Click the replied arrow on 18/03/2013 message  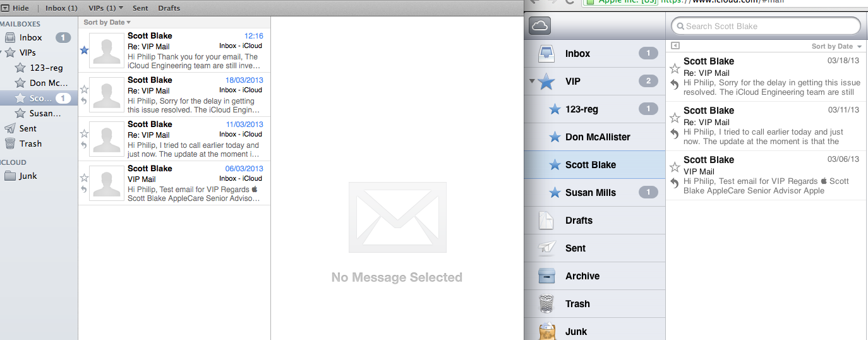tap(84, 100)
